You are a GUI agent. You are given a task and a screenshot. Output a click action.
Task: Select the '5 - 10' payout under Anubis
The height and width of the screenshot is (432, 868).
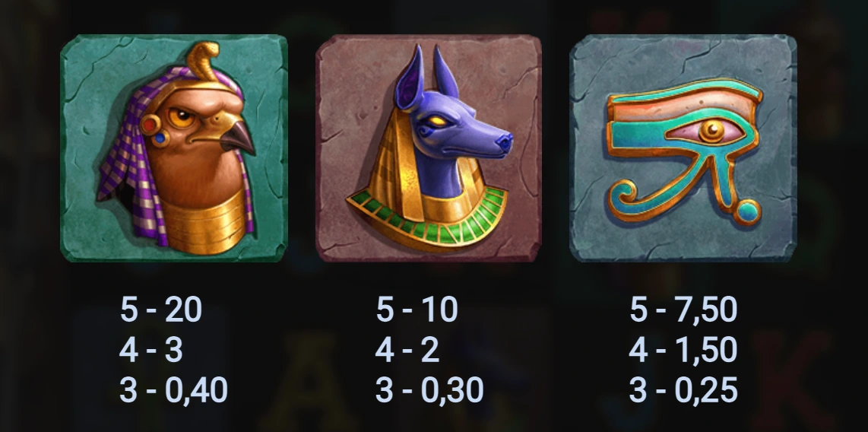(x=417, y=310)
